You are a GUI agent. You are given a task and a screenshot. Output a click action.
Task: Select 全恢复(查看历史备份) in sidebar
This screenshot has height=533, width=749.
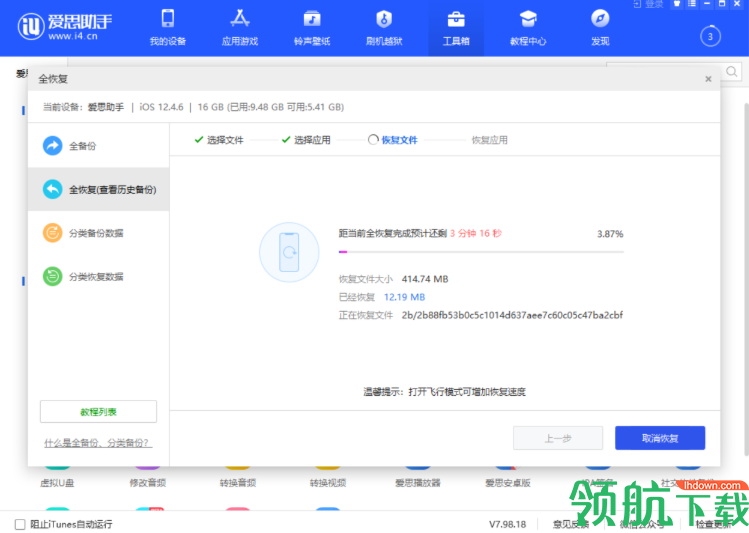click(99, 189)
